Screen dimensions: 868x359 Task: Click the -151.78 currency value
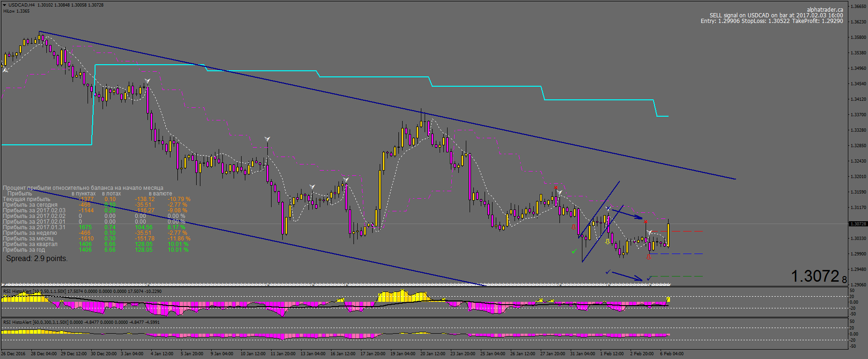pyautogui.click(x=145, y=239)
